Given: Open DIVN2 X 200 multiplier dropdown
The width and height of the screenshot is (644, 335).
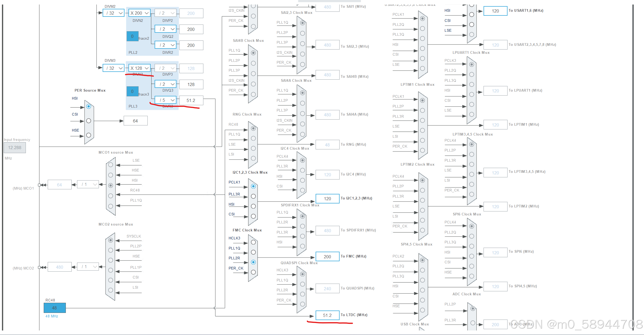Looking at the screenshot, I should tap(139, 13).
